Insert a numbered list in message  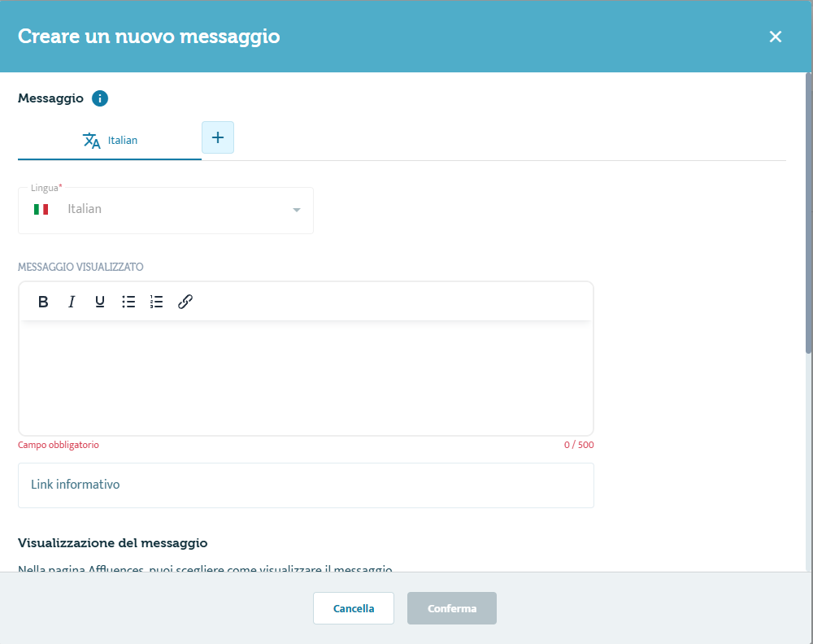tap(157, 302)
